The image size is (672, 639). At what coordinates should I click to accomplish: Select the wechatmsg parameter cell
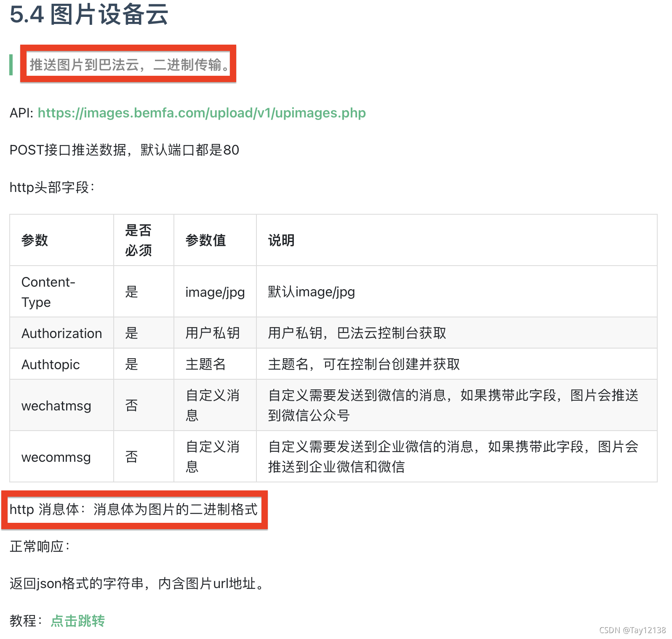point(62,405)
